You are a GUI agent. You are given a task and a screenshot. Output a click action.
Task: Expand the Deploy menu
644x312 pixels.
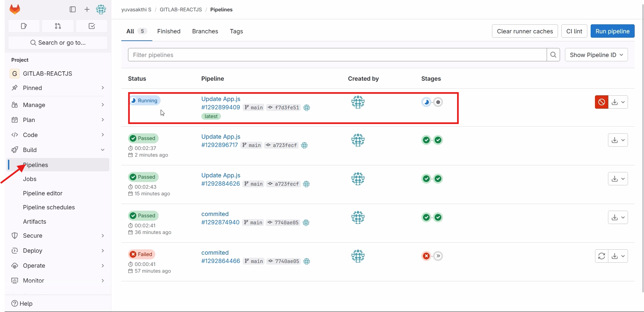(x=58, y=250)
